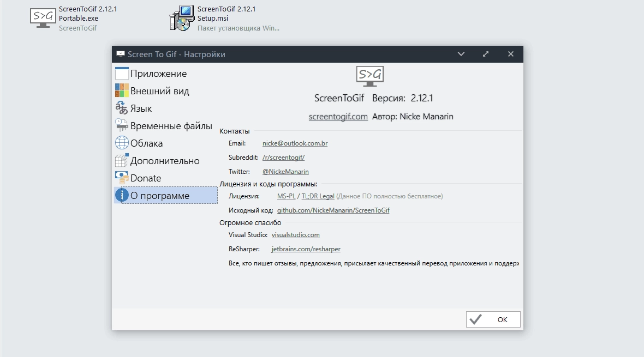
Task: Go to the Облака section
Action: pos(147,143)
